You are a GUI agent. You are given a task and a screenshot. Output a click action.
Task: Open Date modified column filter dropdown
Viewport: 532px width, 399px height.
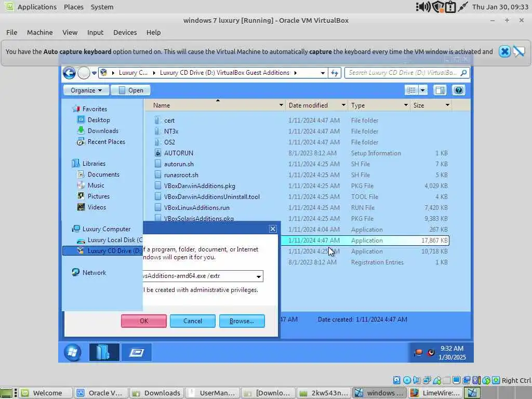(343, 105)
